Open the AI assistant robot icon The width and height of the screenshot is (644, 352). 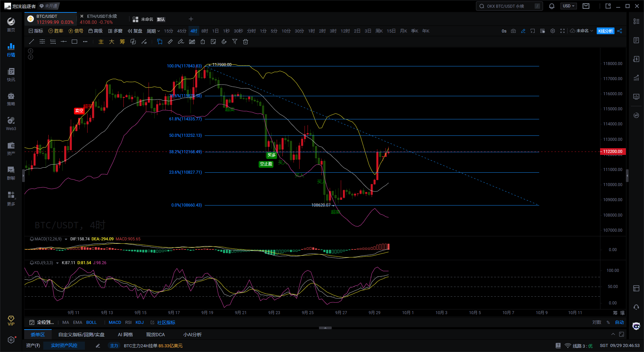(636, 326)
